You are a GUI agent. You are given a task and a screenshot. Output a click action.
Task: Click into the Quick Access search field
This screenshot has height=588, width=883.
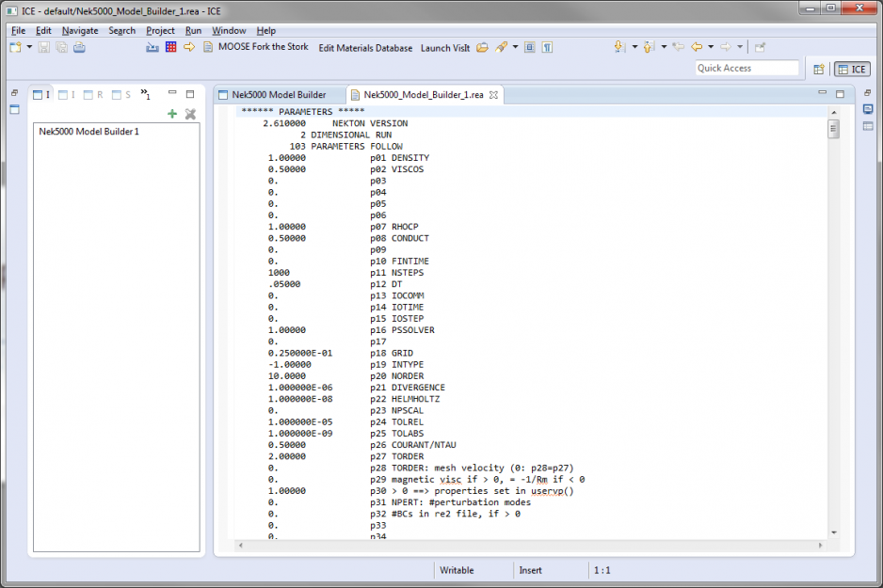(x=747, y=68)
